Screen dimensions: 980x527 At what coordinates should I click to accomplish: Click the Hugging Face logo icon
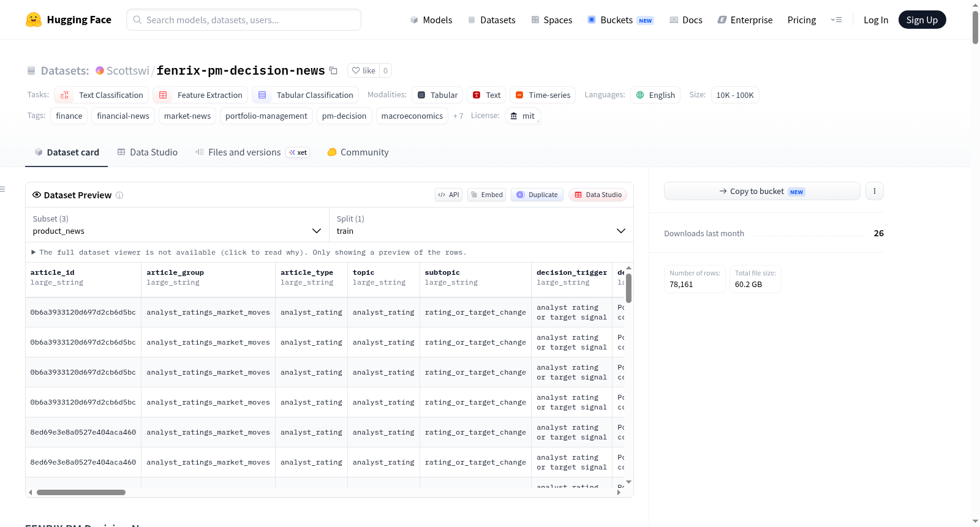34,20
